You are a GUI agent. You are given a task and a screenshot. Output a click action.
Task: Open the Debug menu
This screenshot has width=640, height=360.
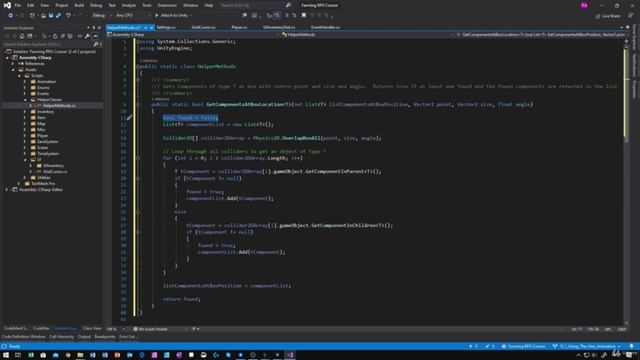pos(96,5)
